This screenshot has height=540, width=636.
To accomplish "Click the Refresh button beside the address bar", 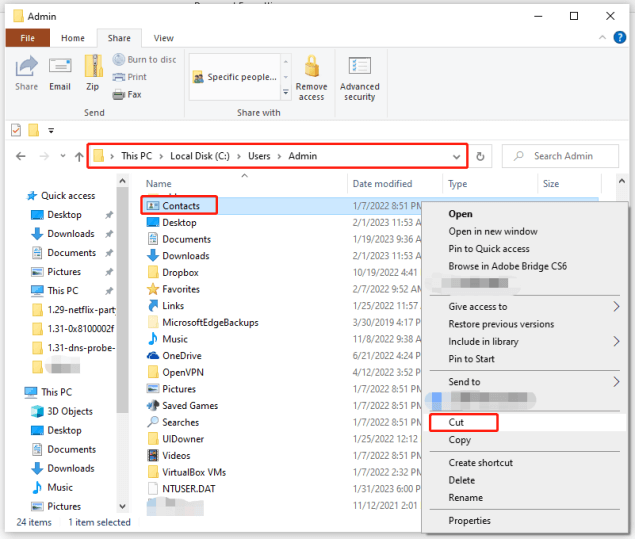I will (481, 157).
